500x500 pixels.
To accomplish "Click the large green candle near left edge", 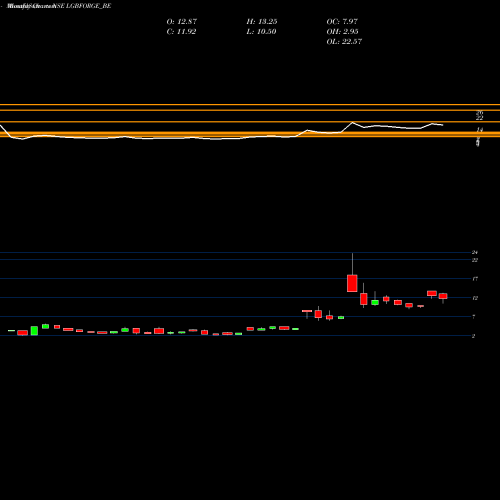I will tap(34, 331).
